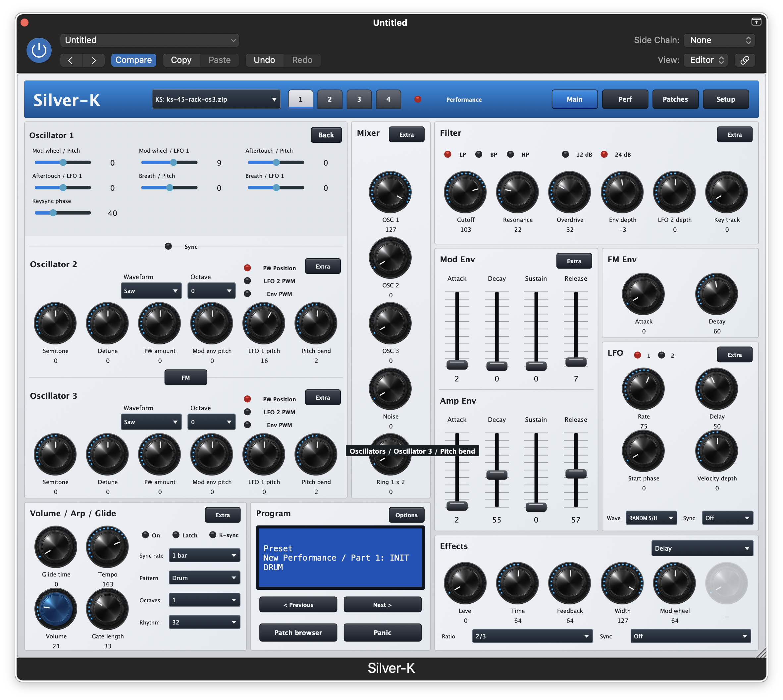Go to previous preset arrow

tap(71, 60)
